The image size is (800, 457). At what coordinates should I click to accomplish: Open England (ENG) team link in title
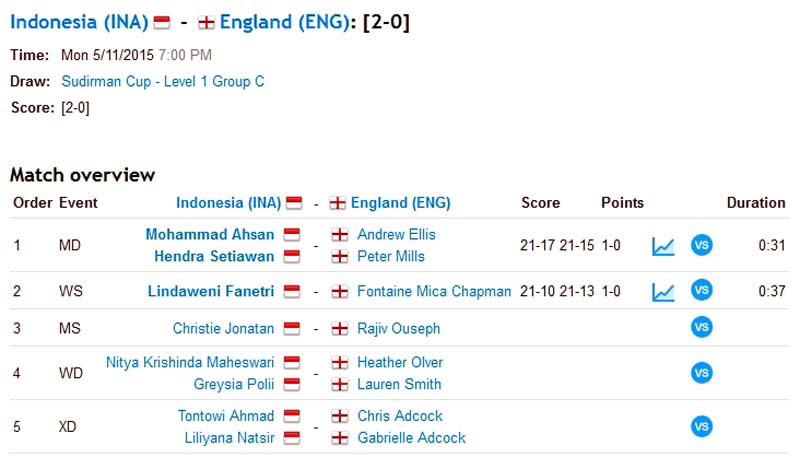pyautogui.click(x=285, y=22)
